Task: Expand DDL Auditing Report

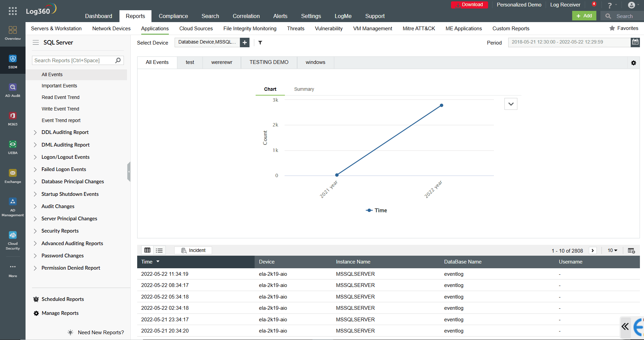Action: click(35, 132)
